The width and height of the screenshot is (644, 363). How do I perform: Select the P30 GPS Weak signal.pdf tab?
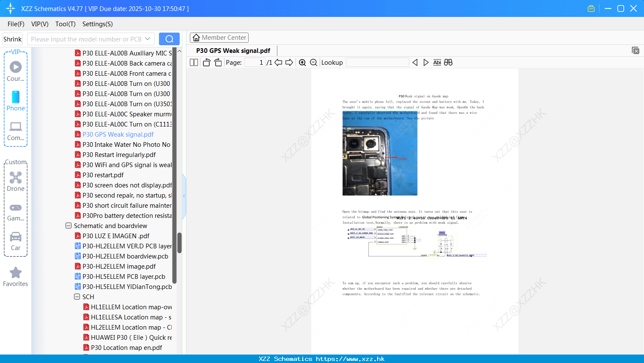233,51
